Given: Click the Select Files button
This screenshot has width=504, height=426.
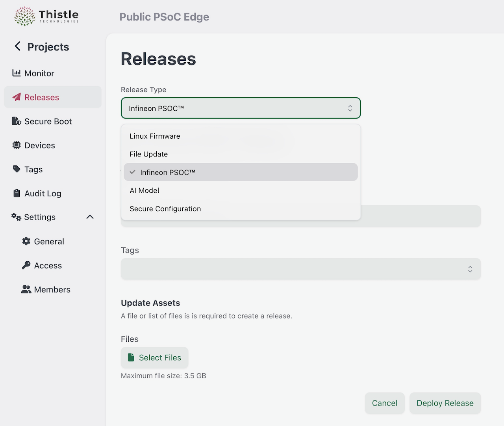Looking at the screenshot, I should tap(154, 357).
